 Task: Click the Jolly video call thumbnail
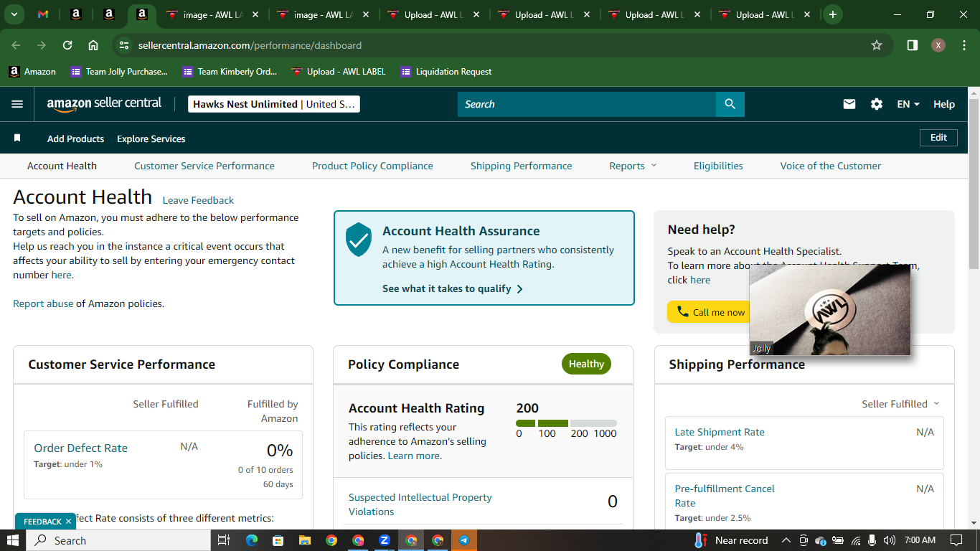[x=830, y=310]
